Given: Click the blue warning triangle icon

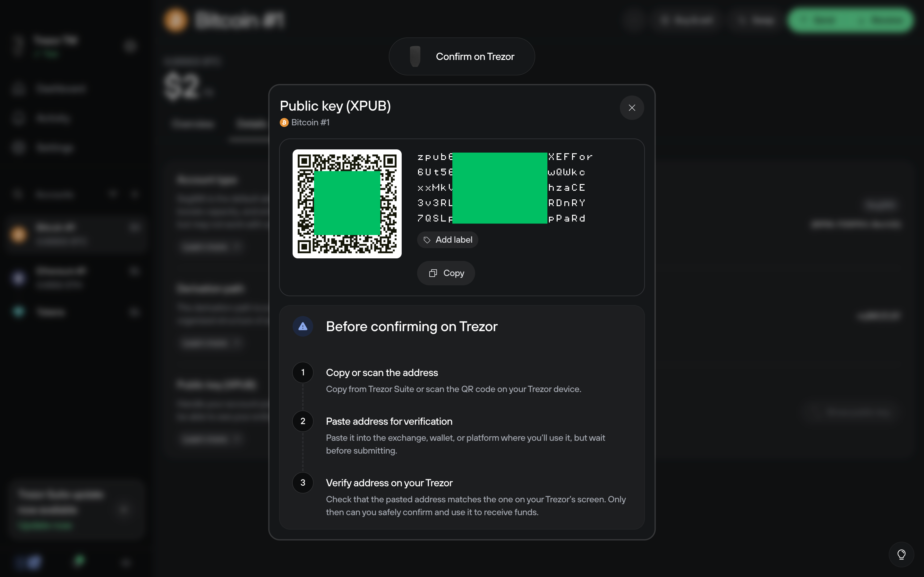Looking at the screenshot, I should [x=303, y=326].
